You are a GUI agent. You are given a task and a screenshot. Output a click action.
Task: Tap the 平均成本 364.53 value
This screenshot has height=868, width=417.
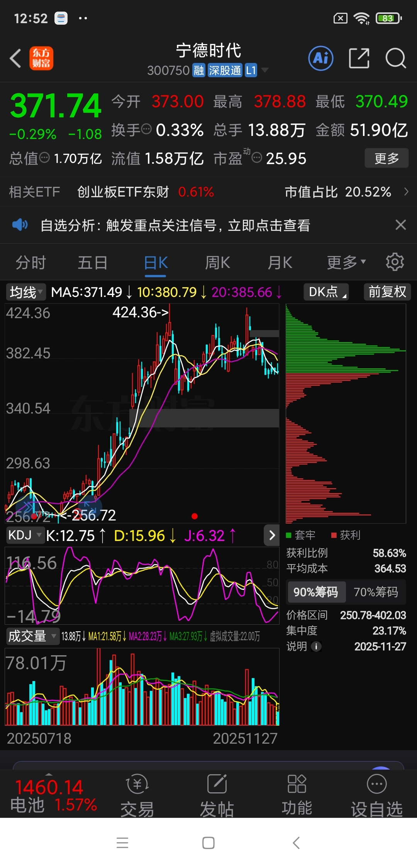coord(390,568)
